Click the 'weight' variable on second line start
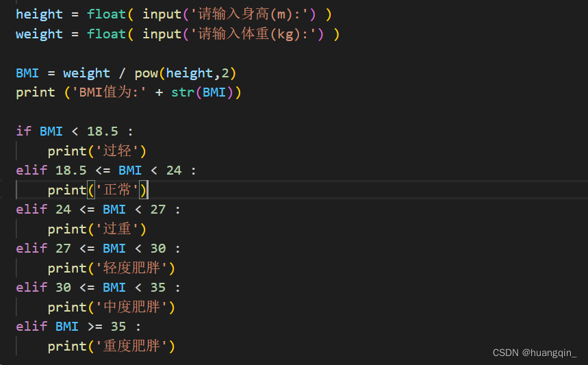 40,34
